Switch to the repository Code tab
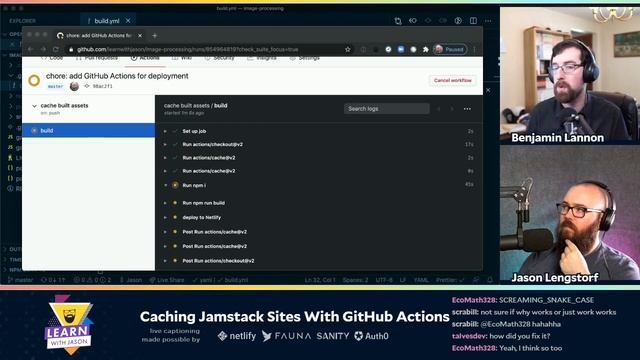This screenshot has width=640, height=360. pyautogui.click(x=52, y=58)
